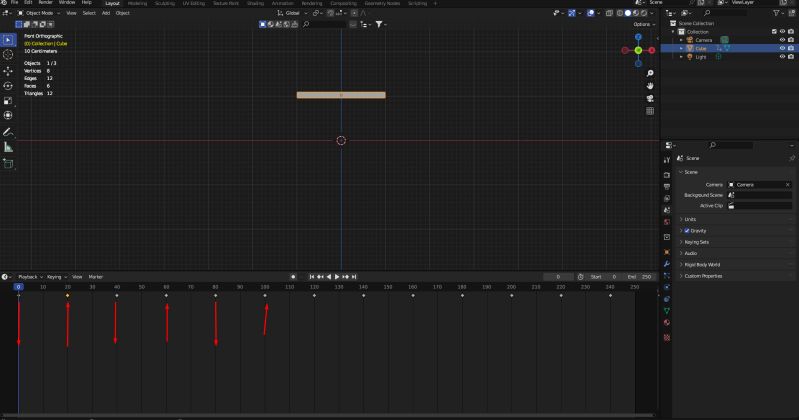The height and width of the screenshot is (420, 799).
Task: Uncheck the Gravity checkbox
Action: [x=687, y=231]
